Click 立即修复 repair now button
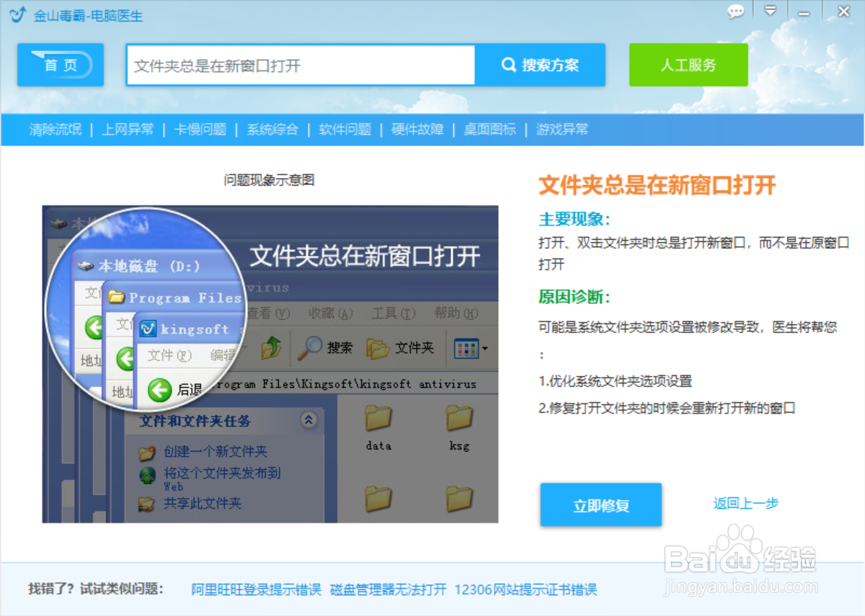 point(601,505)
